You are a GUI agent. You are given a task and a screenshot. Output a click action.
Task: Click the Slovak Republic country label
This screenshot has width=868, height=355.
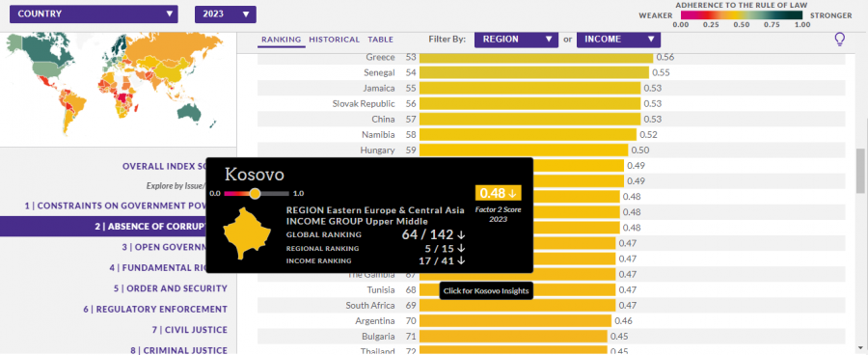364,103
